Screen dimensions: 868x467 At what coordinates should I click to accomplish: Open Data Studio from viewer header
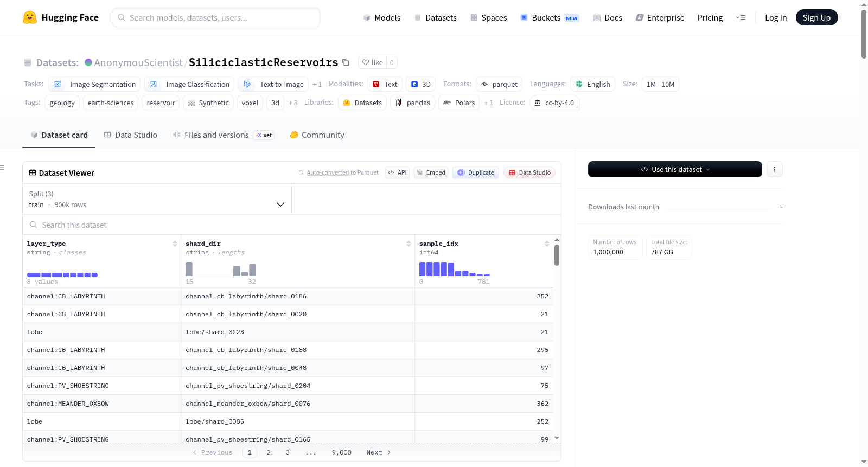529,172
